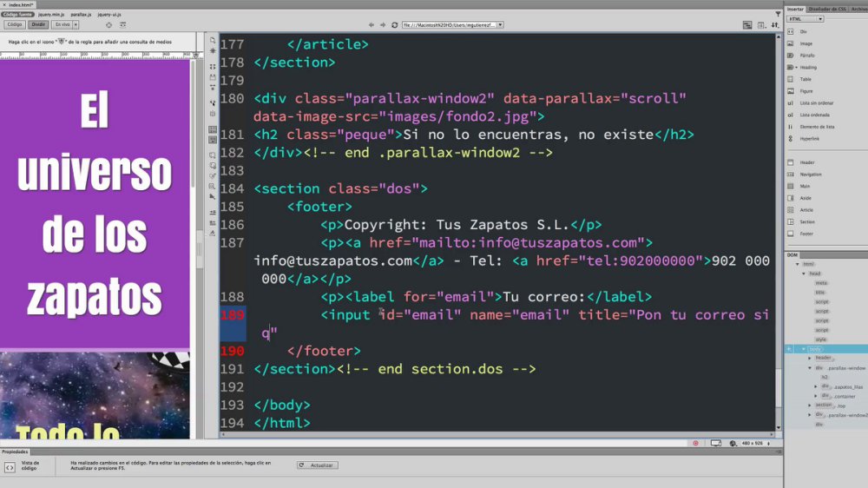Expand the div .parallax-window2 node
This screenshot has width=868, height=488.
click(x=810, y=415)
